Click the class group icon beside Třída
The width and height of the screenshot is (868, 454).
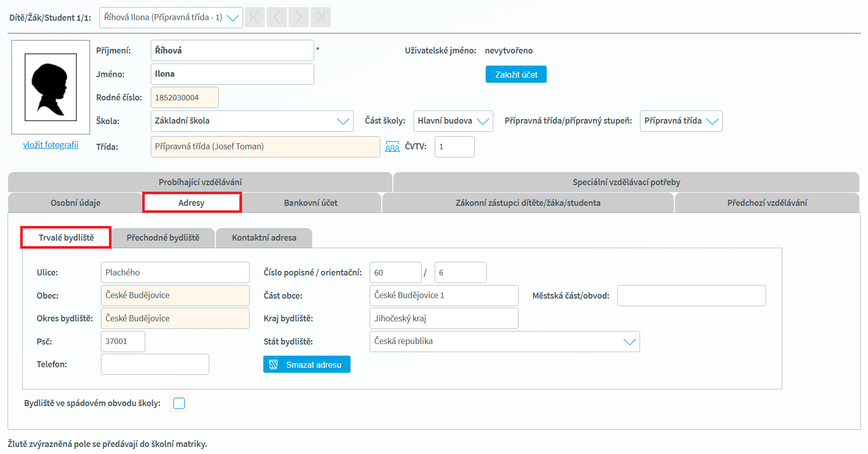(x=392, y=147)
